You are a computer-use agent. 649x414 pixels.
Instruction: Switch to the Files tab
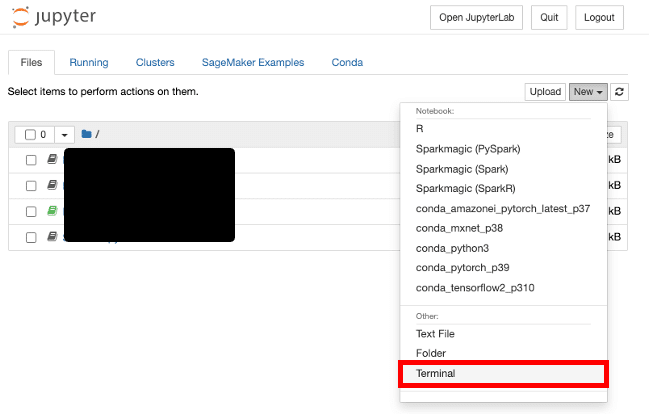pyautogui.click(x=31, y=63)
